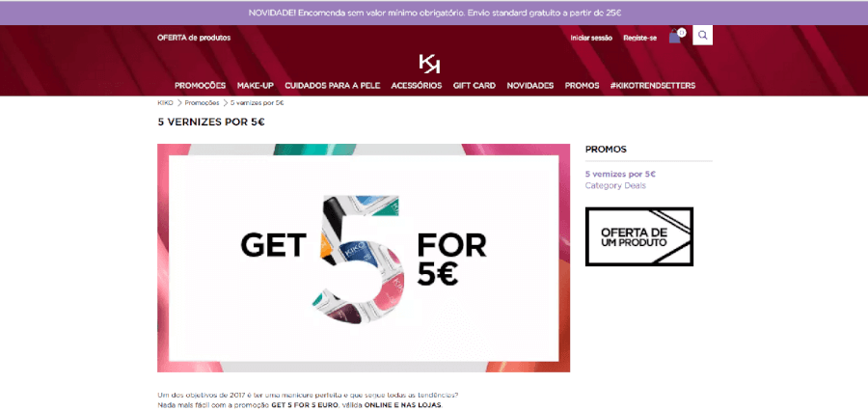Go to KIKO breadcrumb home
Image resolution: width=868 pixels, height=411 pixels.
[165, 103]
